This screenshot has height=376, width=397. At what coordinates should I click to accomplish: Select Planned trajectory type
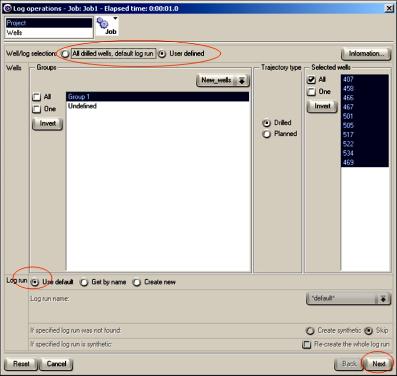(x=266, y=134)
